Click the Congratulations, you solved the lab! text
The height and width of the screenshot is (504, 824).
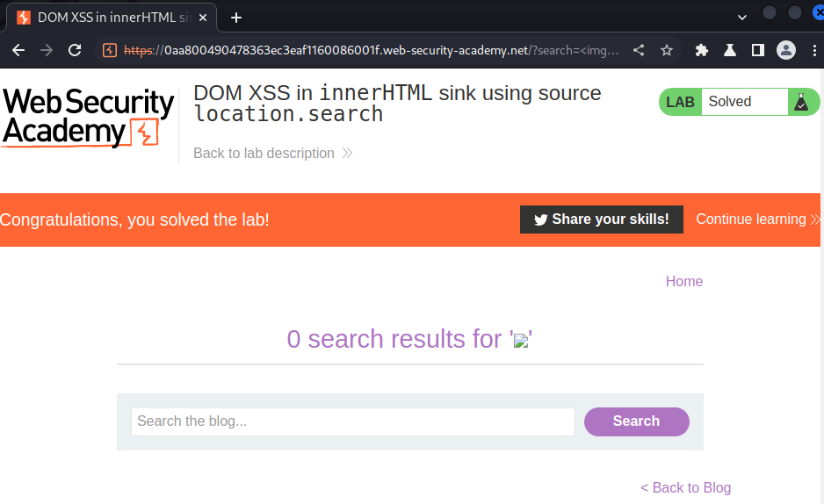[x=134, y=220]
